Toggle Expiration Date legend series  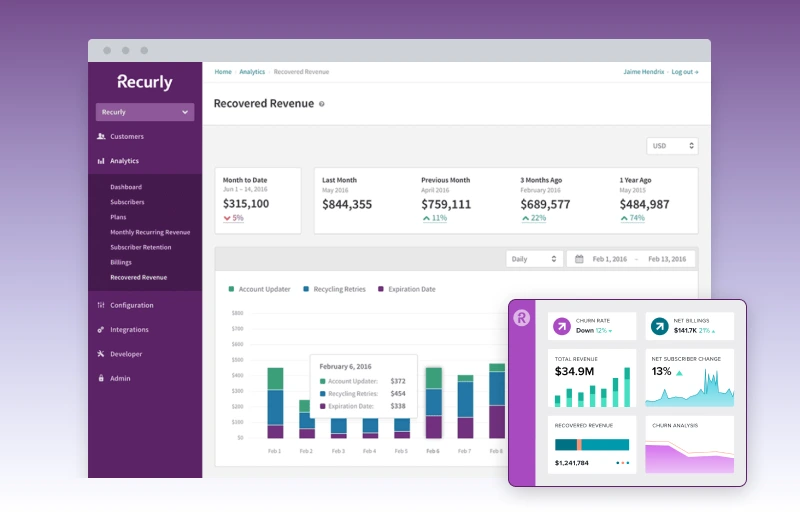click(407, 289)
